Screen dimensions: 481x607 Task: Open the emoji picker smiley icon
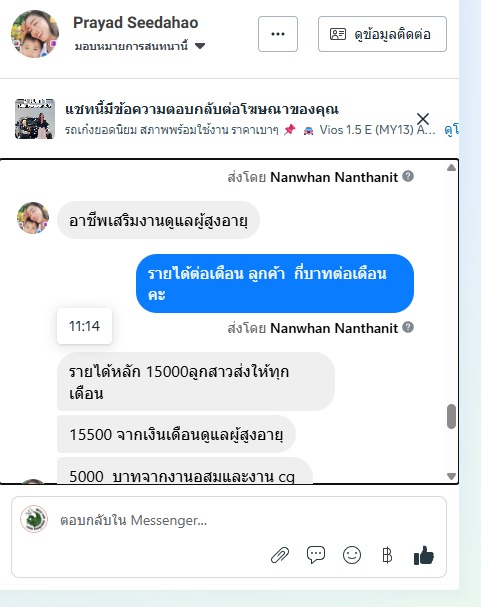click(352, 555)
